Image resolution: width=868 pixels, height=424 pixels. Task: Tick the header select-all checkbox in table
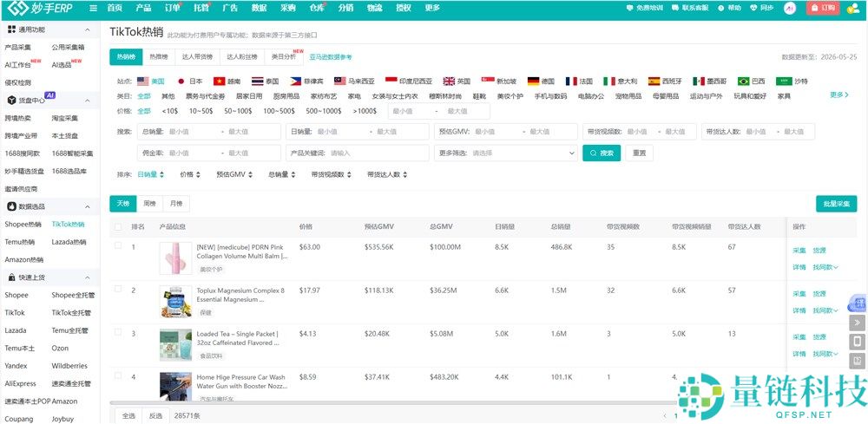118,226
